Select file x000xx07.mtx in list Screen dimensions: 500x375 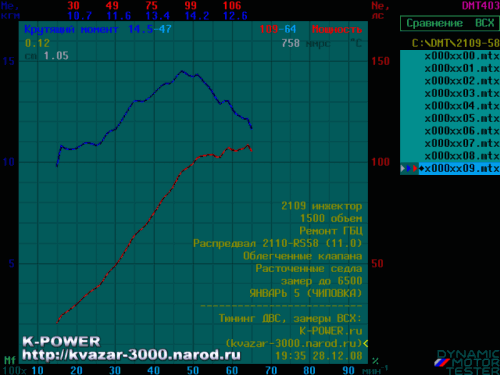462,143
